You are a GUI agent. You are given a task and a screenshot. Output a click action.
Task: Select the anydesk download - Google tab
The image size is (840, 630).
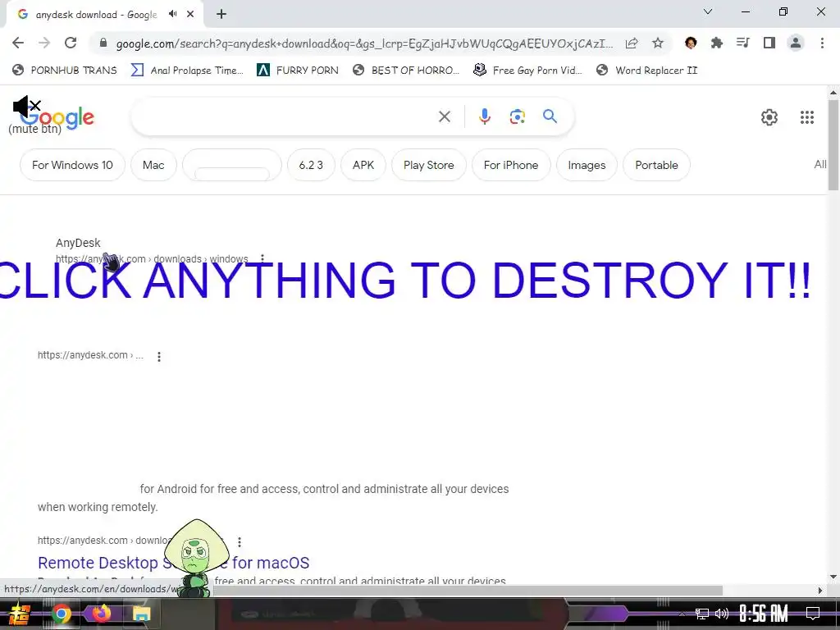[x=96, y=15]
